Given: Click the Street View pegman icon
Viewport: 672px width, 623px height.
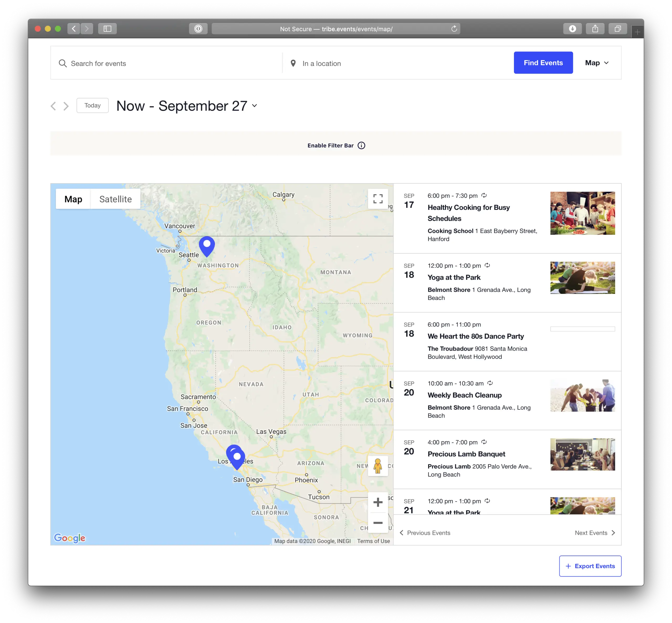Looking at the screenshot, I should pos(378,466).
